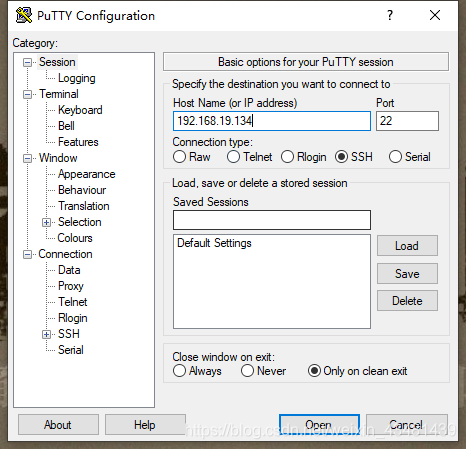Open the Terminal category

[x=59, y=94]
